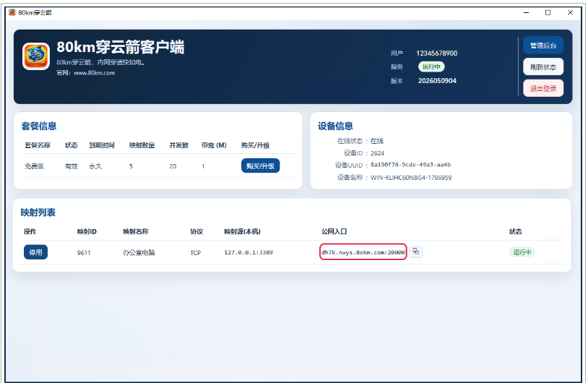The width and height of the screenshot is (588, 383).
Task: Maximize the 80km穿云箭 window
Action: 548,12
